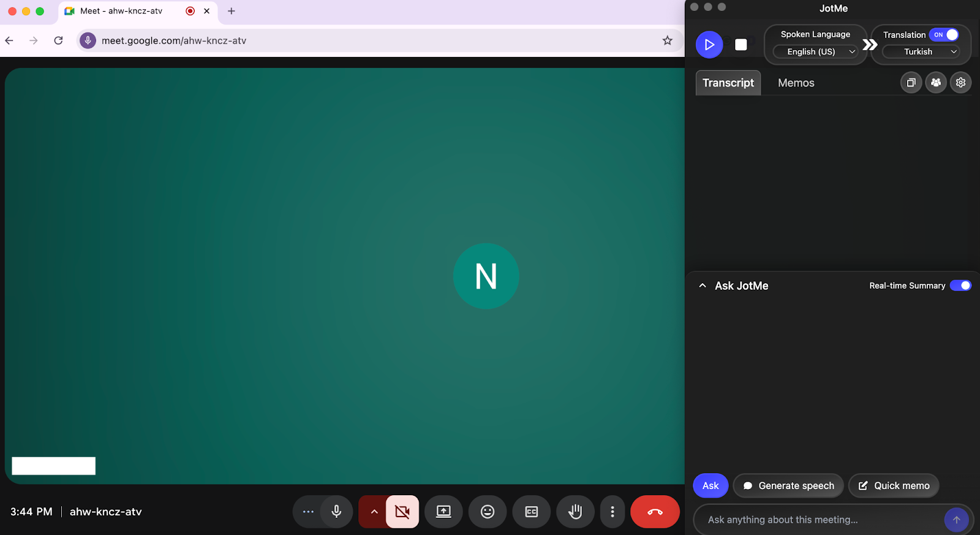Focus the Ask anything about this meeting field
This screenshot has width=980, height=535.
coord(821,520)
